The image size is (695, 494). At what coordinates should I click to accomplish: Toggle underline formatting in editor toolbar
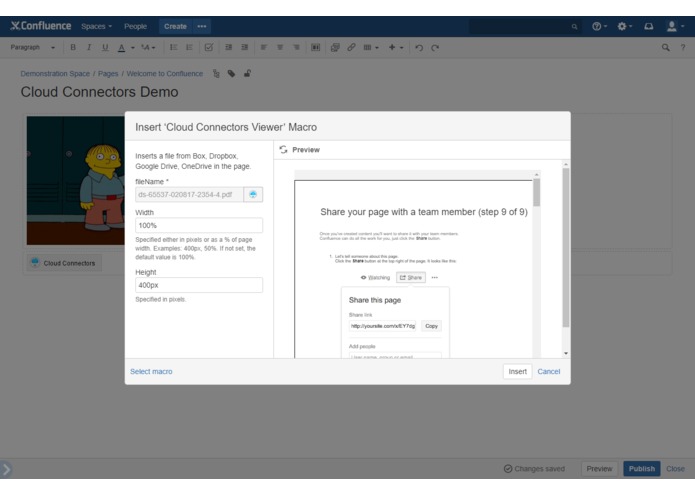pos(105,47)
